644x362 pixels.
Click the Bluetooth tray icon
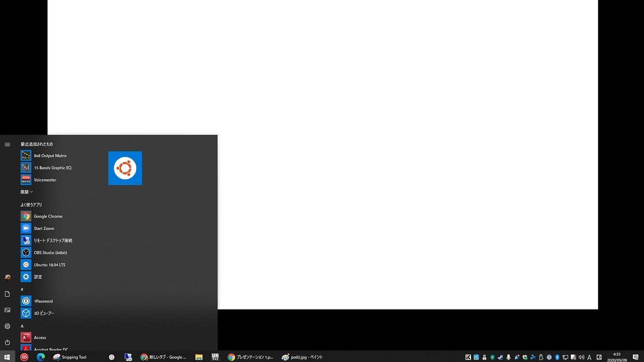[557, 357]
